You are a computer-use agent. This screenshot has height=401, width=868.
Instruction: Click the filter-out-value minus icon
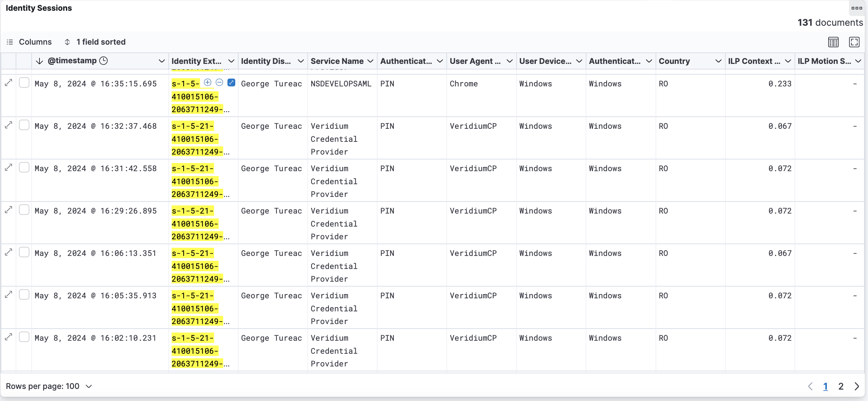point(219,82)
